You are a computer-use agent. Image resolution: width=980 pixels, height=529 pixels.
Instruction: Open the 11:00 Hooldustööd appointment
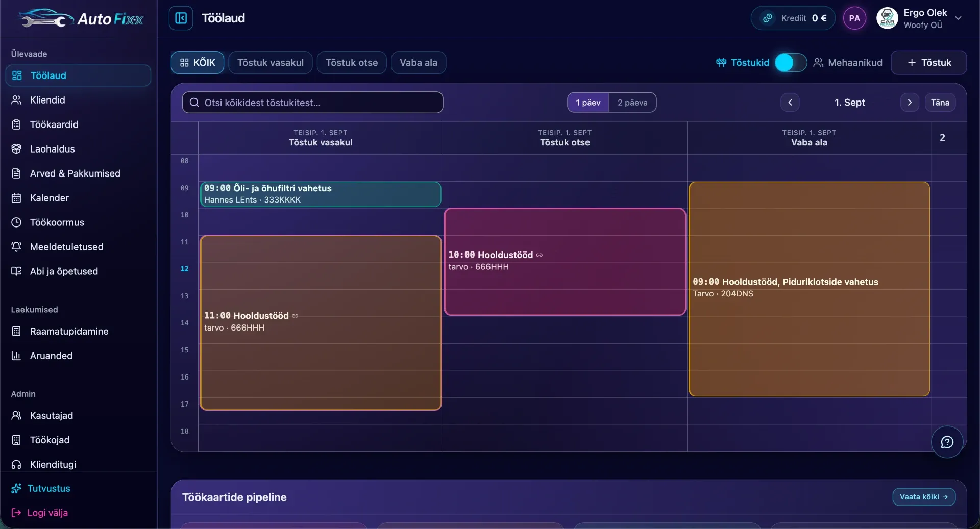321,322
